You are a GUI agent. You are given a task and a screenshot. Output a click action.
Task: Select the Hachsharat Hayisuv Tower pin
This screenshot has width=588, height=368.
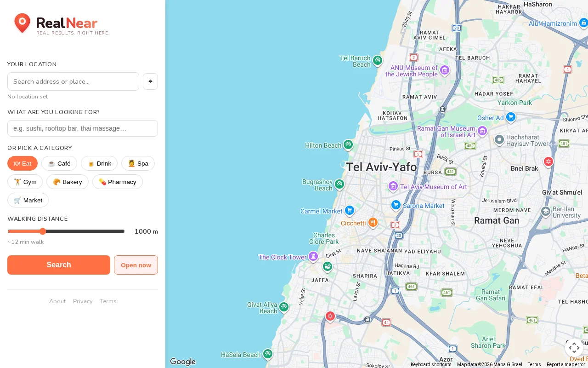coord(499,139)
